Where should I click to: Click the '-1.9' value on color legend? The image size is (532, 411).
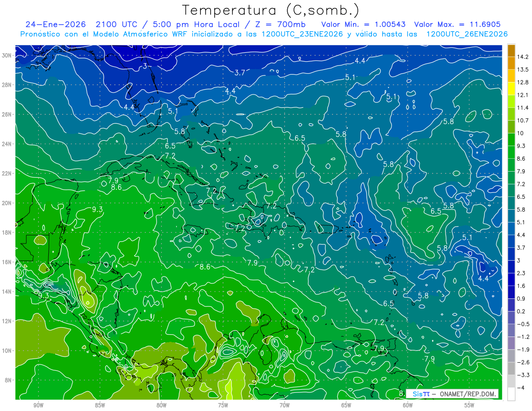point(524,349)
